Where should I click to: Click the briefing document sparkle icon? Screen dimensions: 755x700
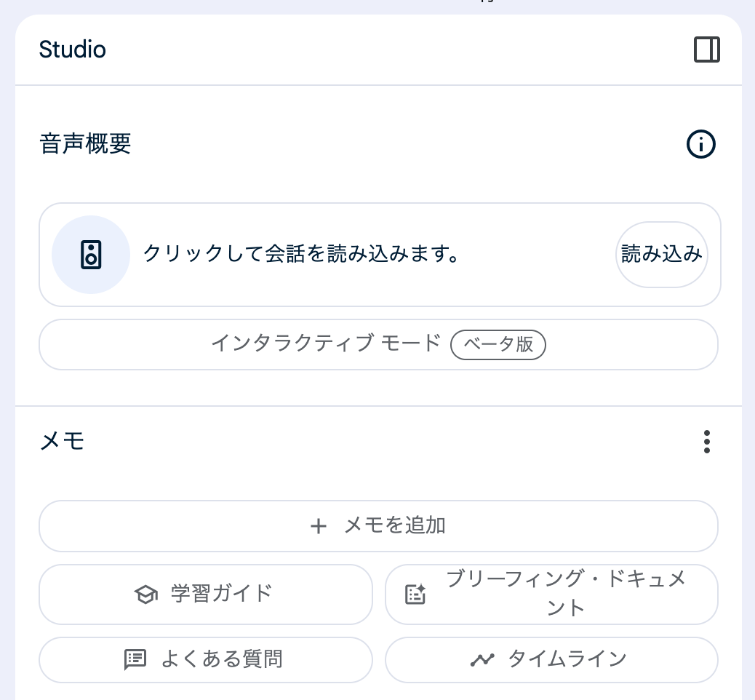415,594
